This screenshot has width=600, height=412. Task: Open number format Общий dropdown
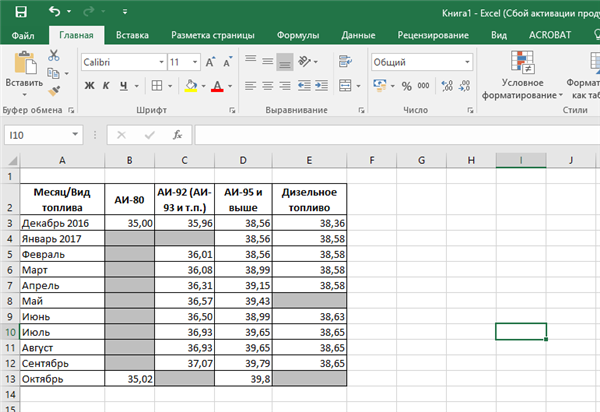point(467,62)
